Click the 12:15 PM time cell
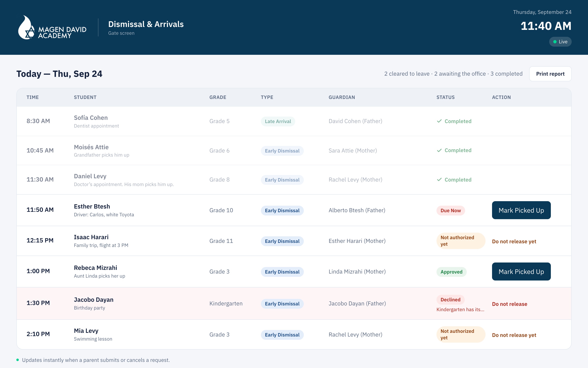588x368 pixels. (40, 240)
